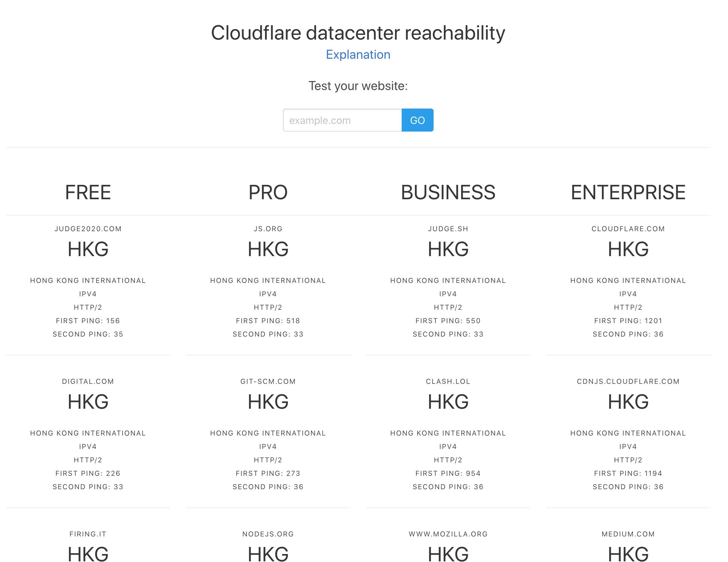The height and width of the screenshot is (562, 728).
Task: Click HKG code under JUDGE.SH
Action: pyautogui.click(x=448, y=249)
